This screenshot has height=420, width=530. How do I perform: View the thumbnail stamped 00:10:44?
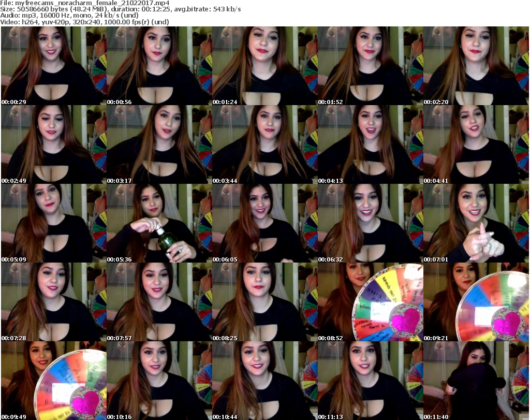click(x=264, y=381)
